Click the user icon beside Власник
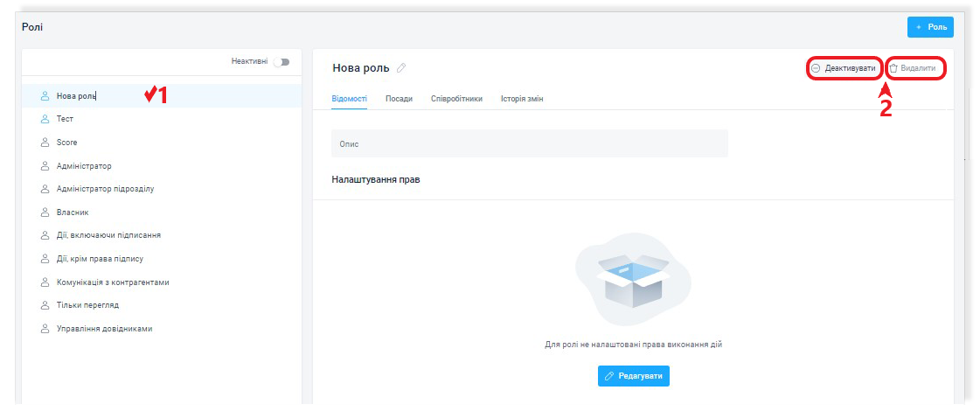Viewport: 980px width, 418px height. (45, 212)
